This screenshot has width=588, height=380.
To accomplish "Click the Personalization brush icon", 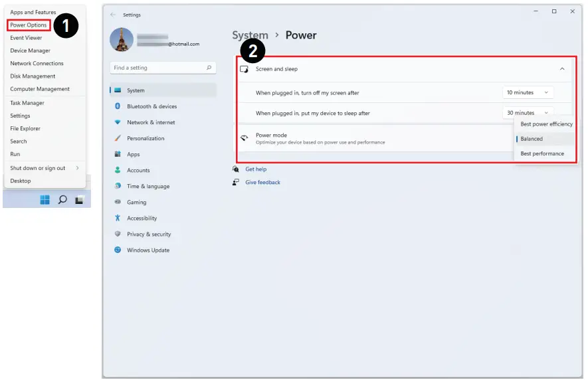I will pyautogui.click(x=118, y=138).
